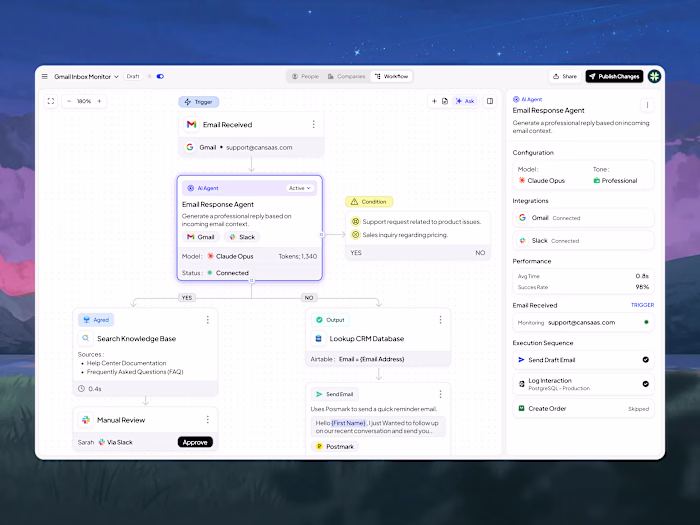The image size is (700, 525).
Task: Click the Share button
Action: coord(565,76)
